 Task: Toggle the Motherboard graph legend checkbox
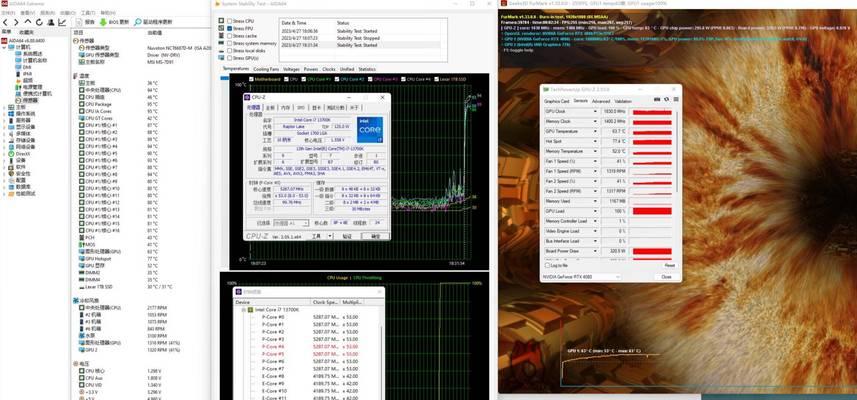click(x=251, y=79)
